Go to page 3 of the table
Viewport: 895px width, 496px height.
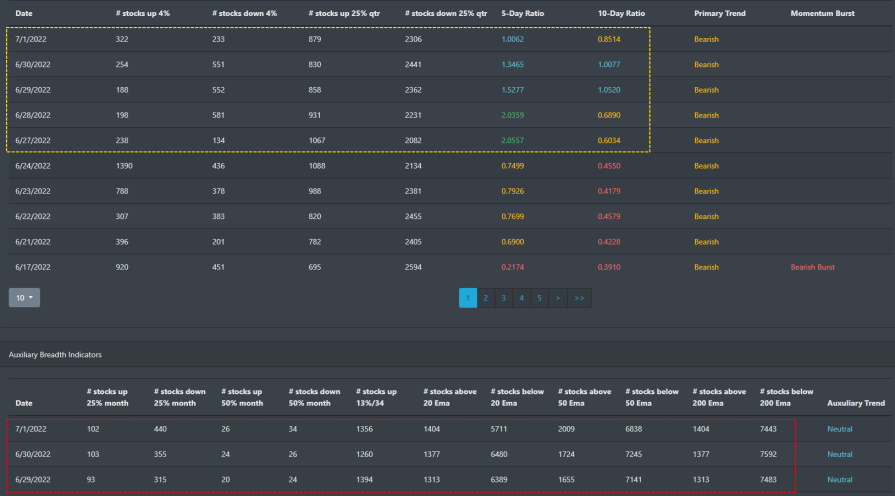[503, 298]
